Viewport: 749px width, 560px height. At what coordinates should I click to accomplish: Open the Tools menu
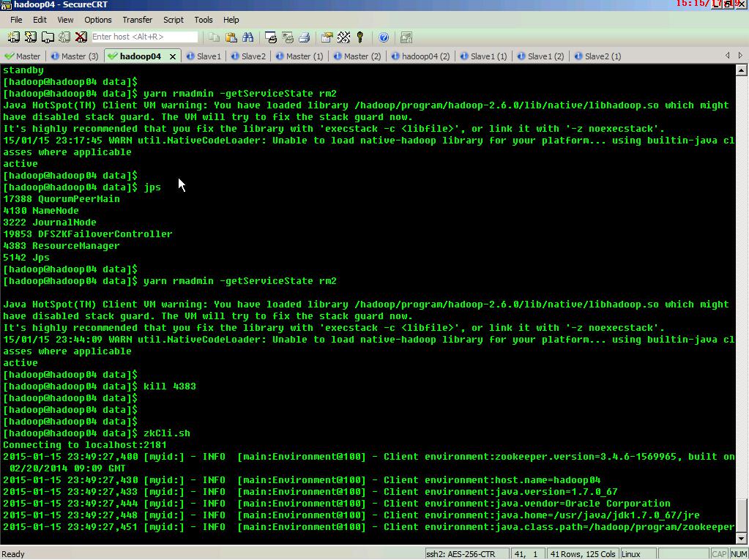[204, 20]
